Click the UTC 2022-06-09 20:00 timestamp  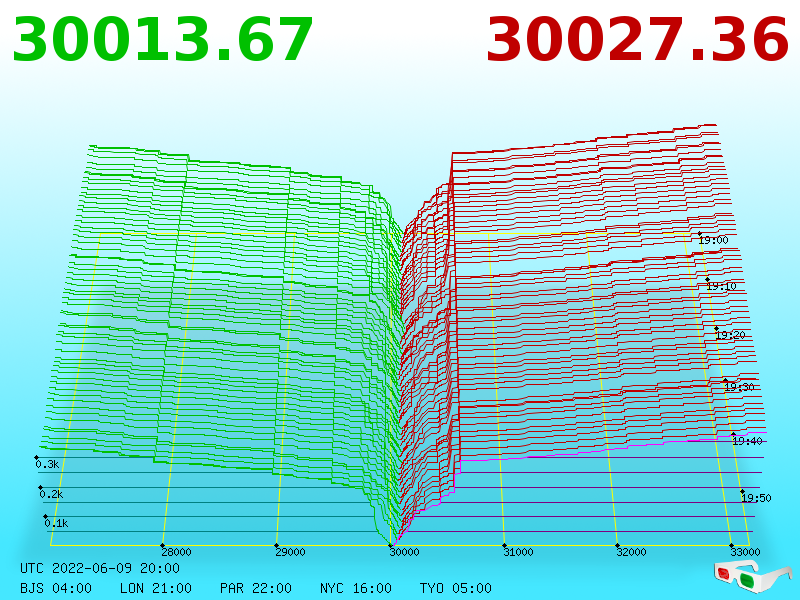pos(100,568)
